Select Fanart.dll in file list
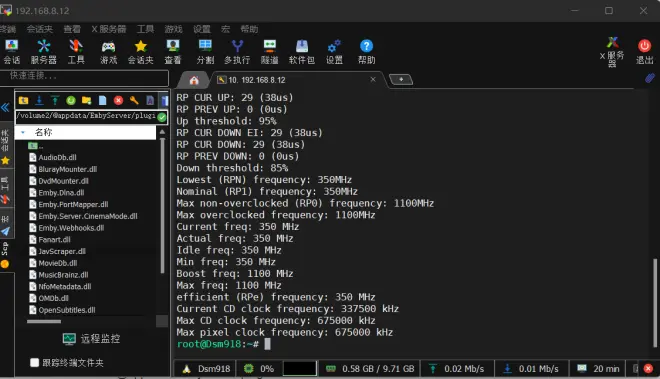The image size is (660, 379). 50,240
